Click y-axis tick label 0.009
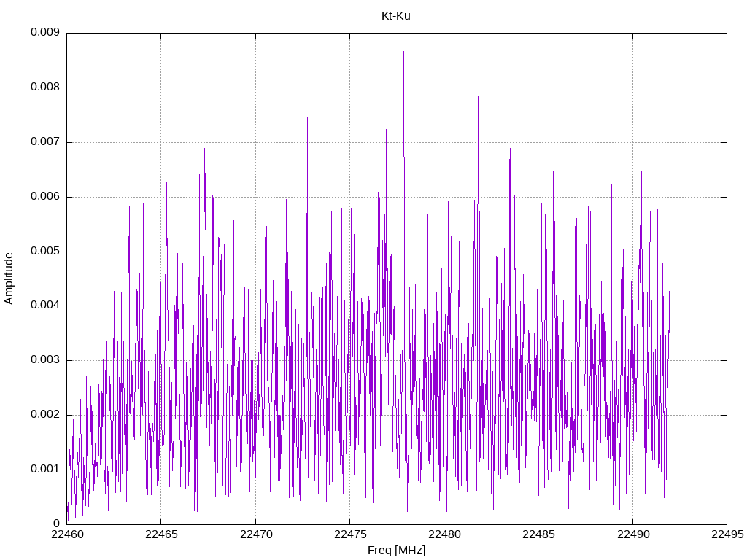 (x=44, y=32)
